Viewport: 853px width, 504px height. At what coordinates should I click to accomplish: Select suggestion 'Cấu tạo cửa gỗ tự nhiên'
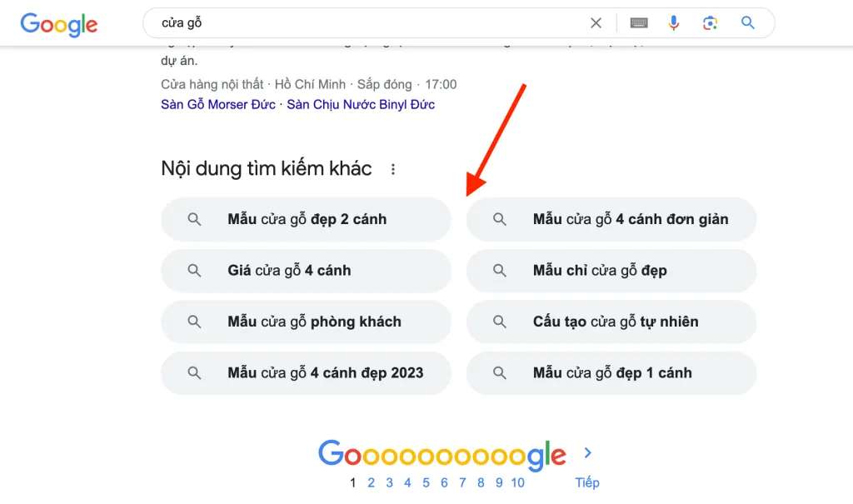point(611,322)
